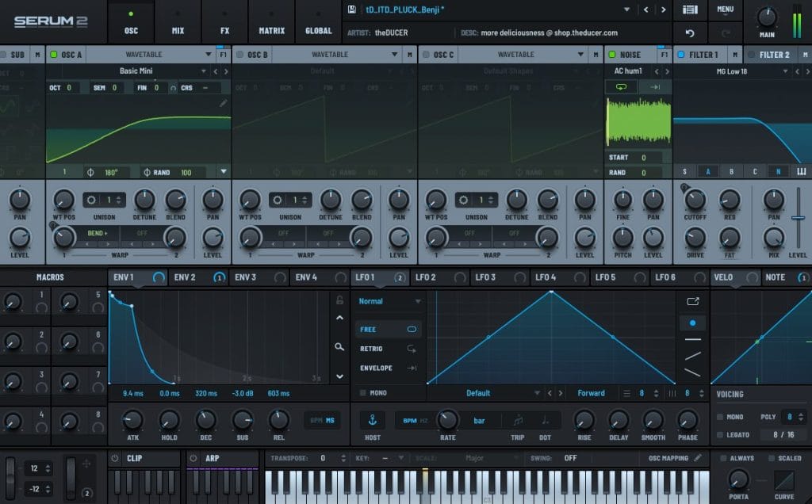Open the MENU button

(725, 10)
